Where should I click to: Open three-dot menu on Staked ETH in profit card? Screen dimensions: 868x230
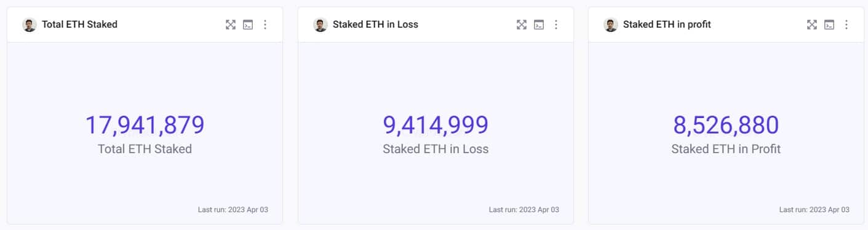pos(846,25)
